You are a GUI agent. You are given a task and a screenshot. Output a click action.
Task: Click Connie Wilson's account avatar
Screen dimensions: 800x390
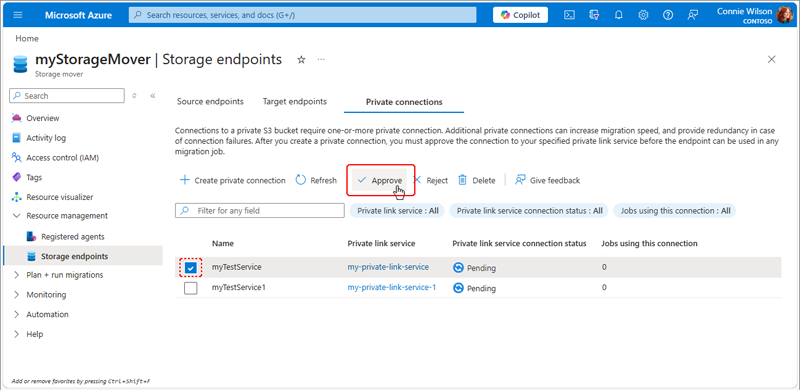(784, 15)
